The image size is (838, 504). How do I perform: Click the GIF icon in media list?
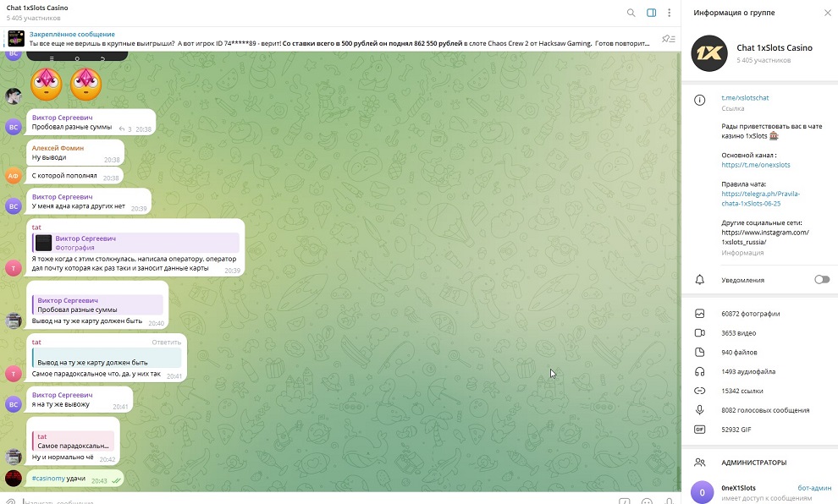pos(699,430)
